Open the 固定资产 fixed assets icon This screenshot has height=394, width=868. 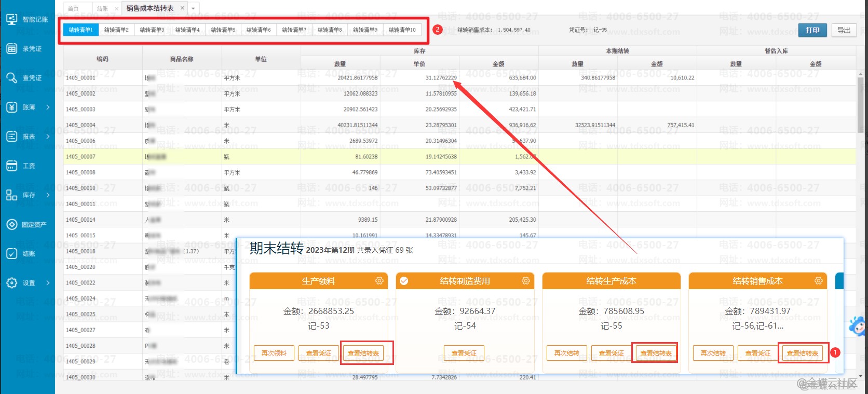pos(12,225)
